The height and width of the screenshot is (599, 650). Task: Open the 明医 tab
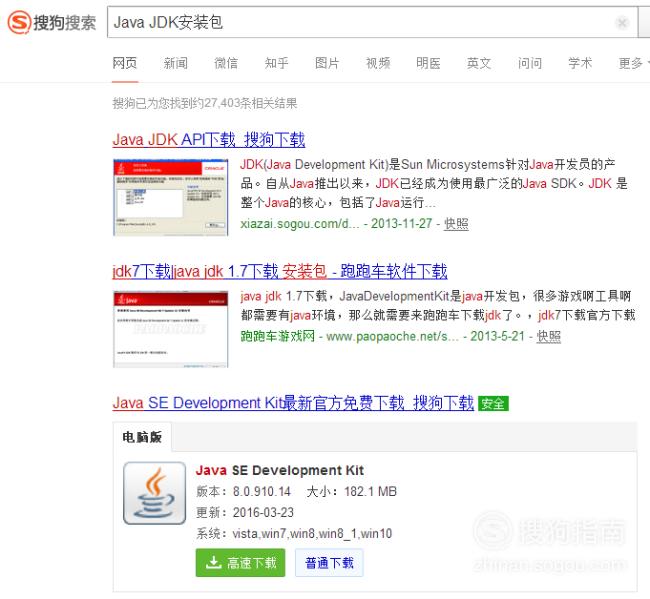(x=428, y=63)
